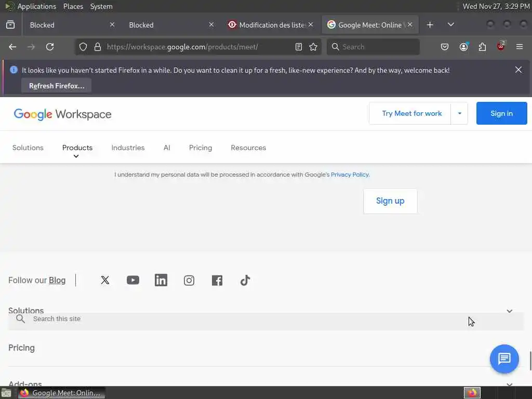Open the Try Meet for work dropdown arrow
This screenshot has height=399, width=532.
459,113
